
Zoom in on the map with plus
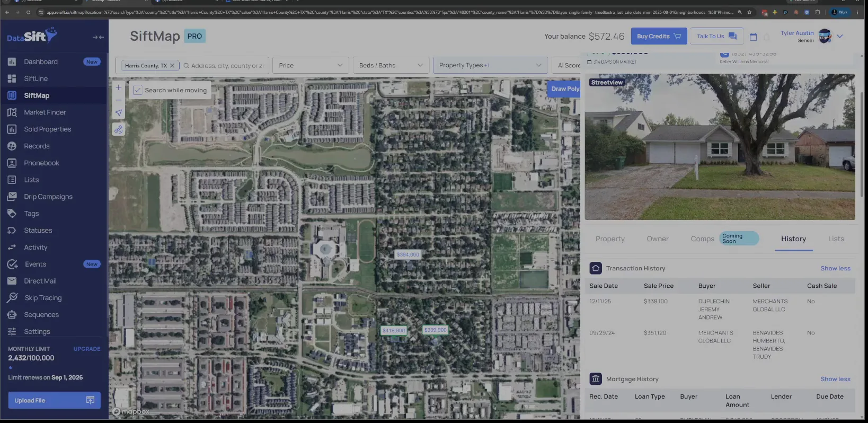point(119,87)
